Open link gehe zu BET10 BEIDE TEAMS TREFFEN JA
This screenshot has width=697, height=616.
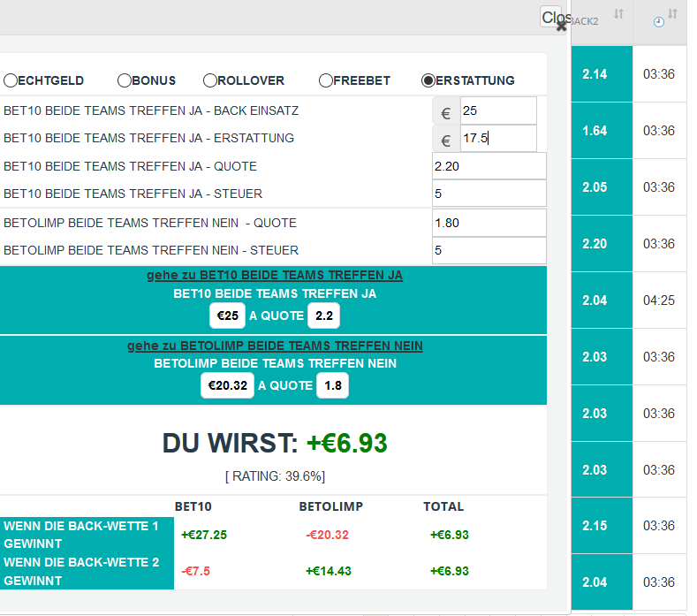click(275, 276)
